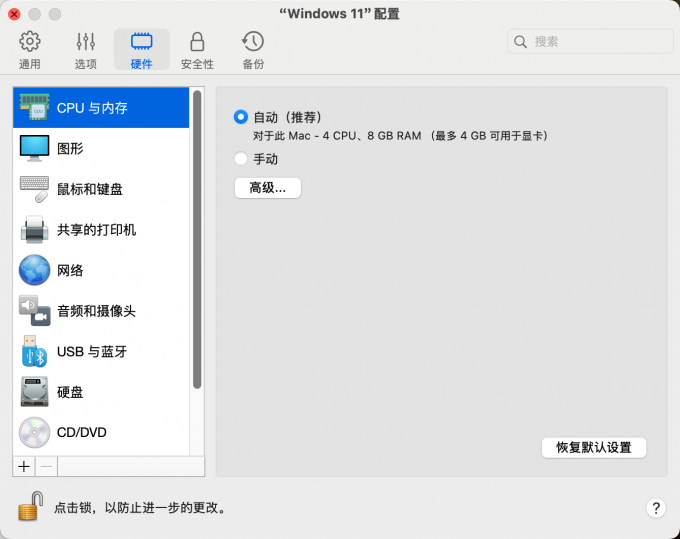Switch to the 备份 tab label
Screen dimensions: 680x539
tap(253, 64)
